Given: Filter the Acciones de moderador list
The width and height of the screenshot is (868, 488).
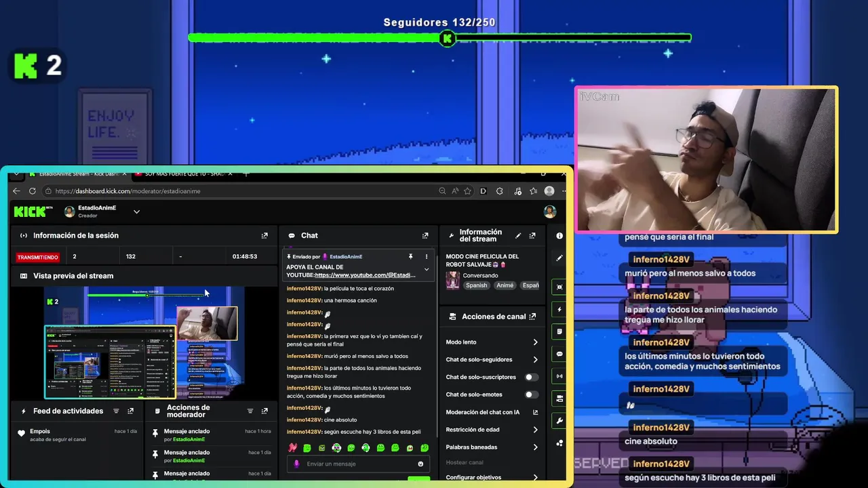Looking at the screenshot, I should click(x=250, y=411).
